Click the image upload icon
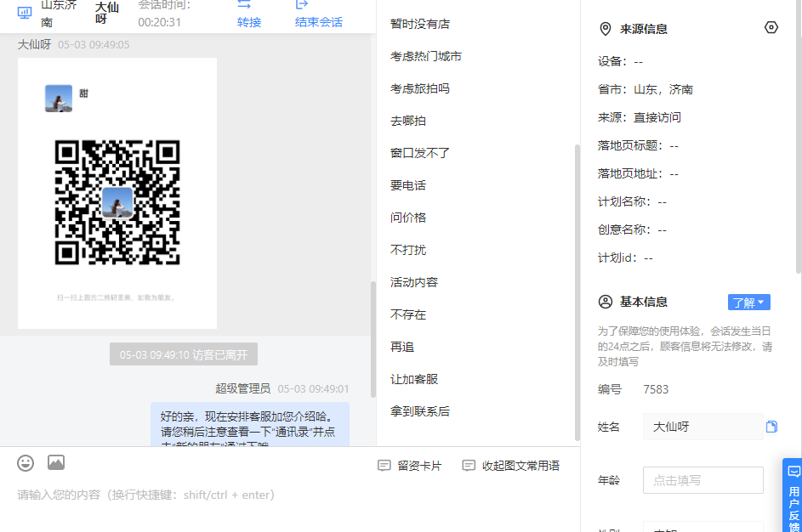Screen dimensions: 802x532 pyautogui.click(x=56, y=462)
